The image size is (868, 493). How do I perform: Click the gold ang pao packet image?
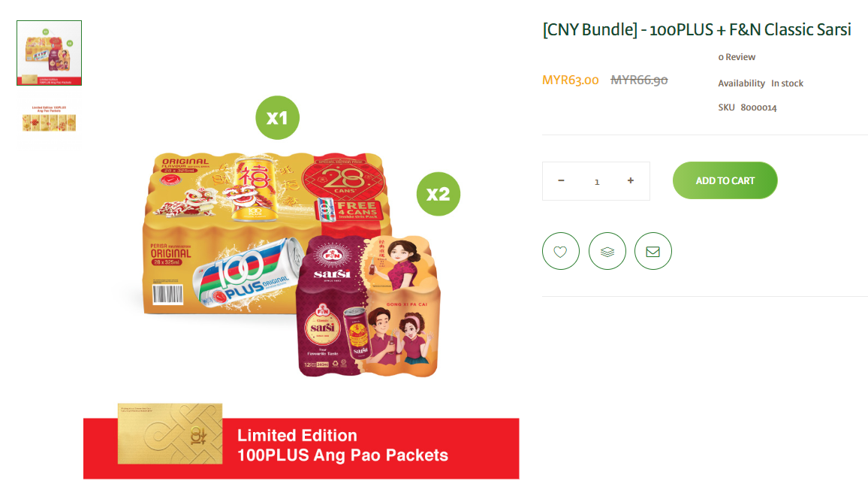[x=170, y=434]
